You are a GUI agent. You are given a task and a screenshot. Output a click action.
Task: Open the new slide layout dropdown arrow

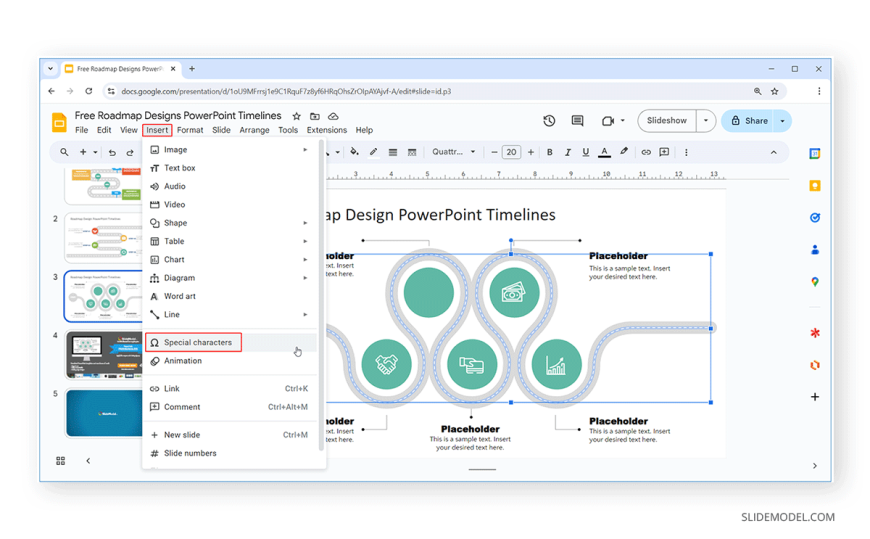point(95,152)
